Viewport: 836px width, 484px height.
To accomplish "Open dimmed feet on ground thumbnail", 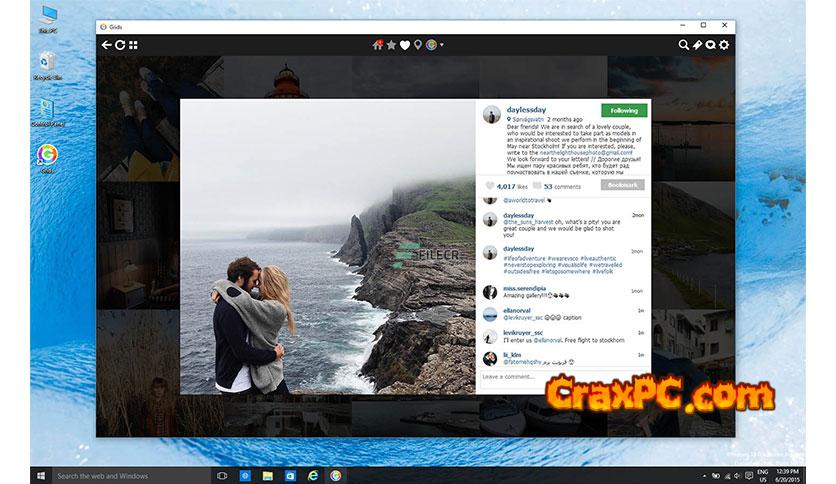I will click(138, 118).
